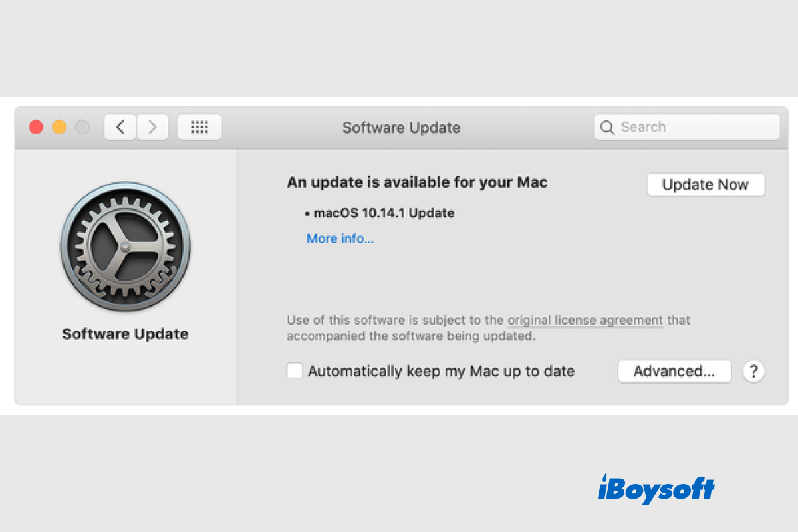798x532 pixels.
Task: Click the iBoysoft logo
Action: point(656,490)
